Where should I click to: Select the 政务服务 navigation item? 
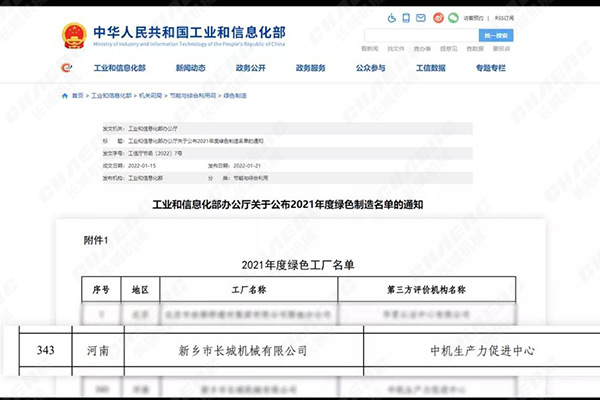310,68
